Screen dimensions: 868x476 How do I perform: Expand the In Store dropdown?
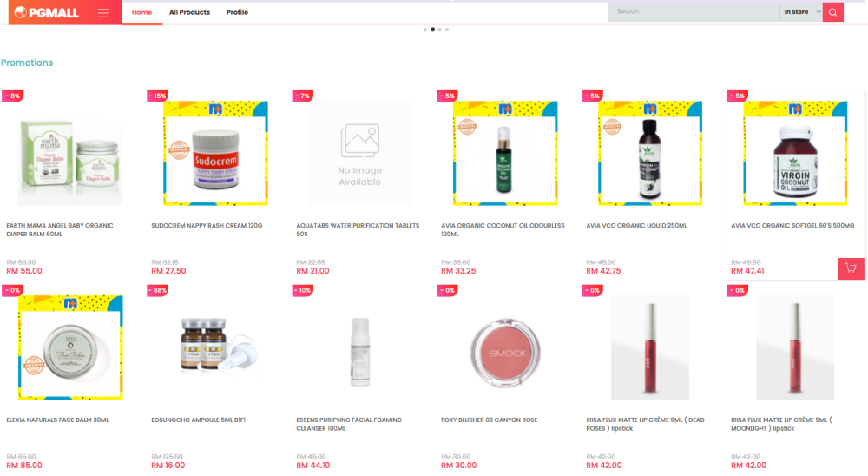(x=801, y=11)
